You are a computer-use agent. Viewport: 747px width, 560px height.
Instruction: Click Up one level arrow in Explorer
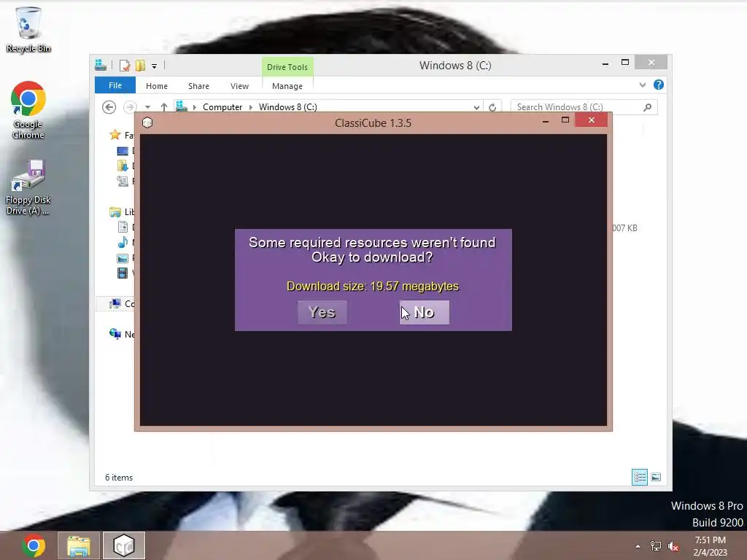(164, 107)
